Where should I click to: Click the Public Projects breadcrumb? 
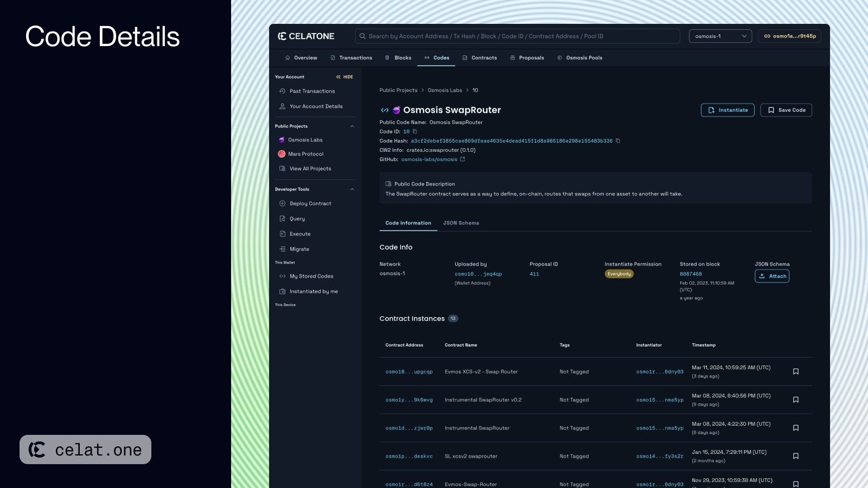click(398, 91)
